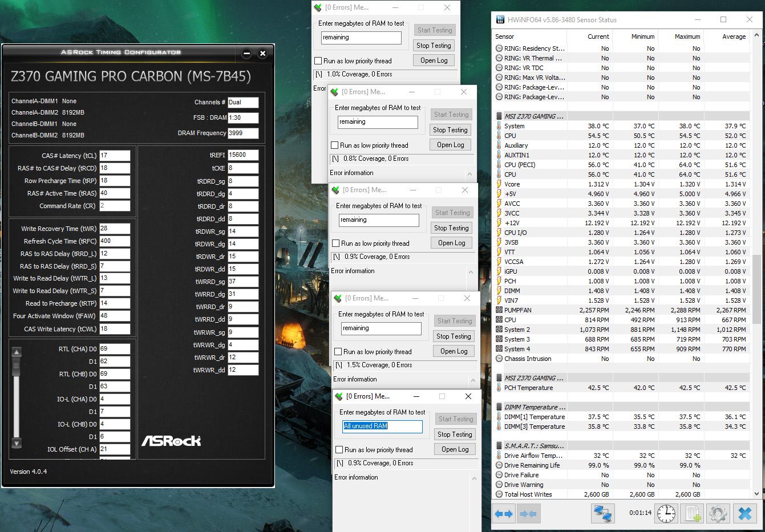
Task: Click MemTest app icon in the All unused RAM window
Action: [339, 396]
